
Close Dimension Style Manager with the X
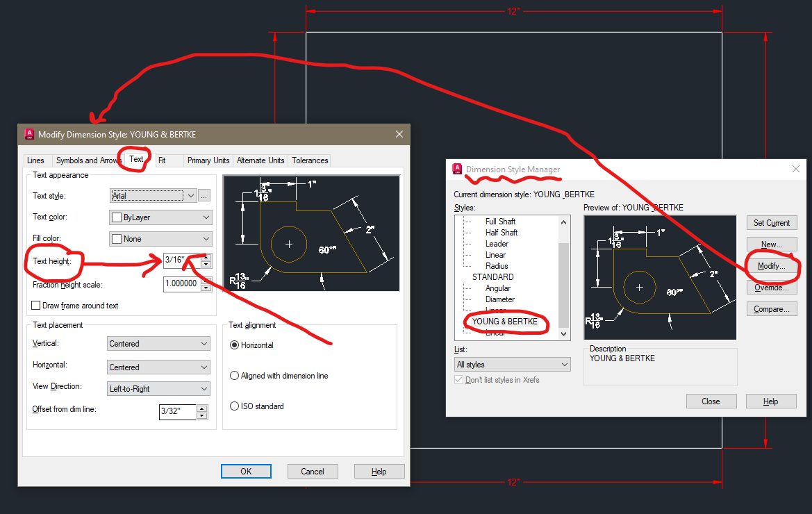coord(796,169)
